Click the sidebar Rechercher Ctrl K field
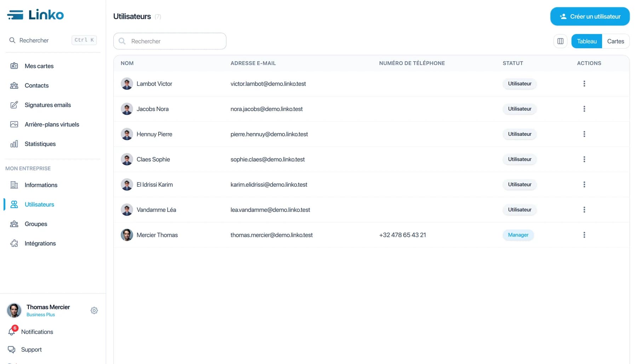The width and height of the screenshot is (637, 364). (x=53, y=40)
